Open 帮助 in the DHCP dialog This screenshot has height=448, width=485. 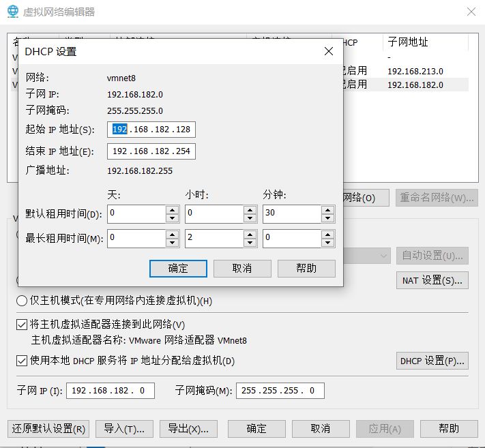[x=306, y=269]
